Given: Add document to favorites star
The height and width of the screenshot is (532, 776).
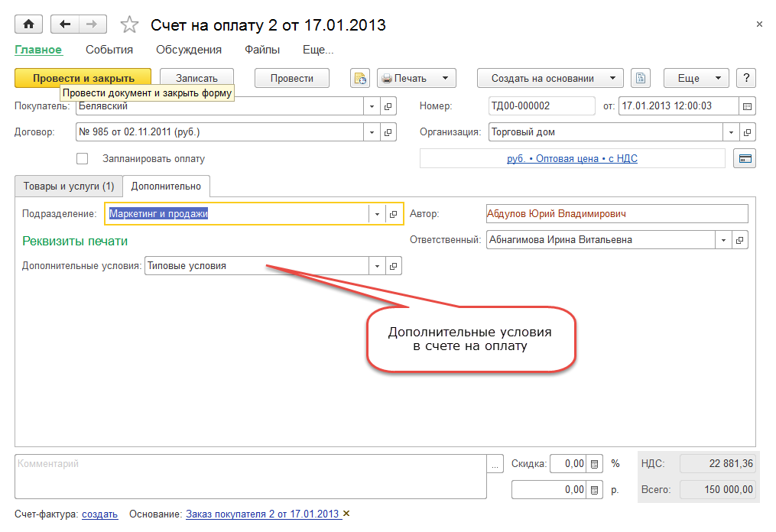Looking at the screenshot, I should tap(129, 24).
